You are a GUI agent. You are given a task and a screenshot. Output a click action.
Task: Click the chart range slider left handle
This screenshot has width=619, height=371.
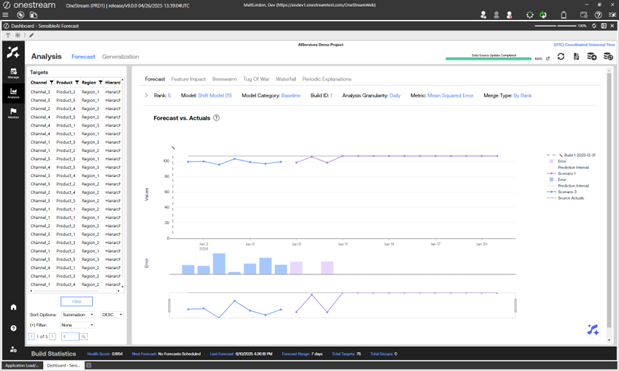pyautogui.click(x=169, y=305)
